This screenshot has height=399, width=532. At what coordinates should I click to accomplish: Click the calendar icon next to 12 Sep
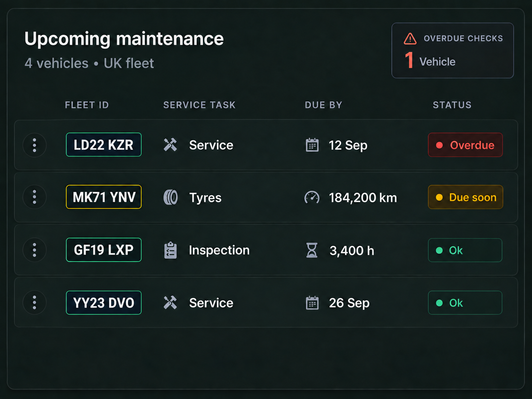312,145
